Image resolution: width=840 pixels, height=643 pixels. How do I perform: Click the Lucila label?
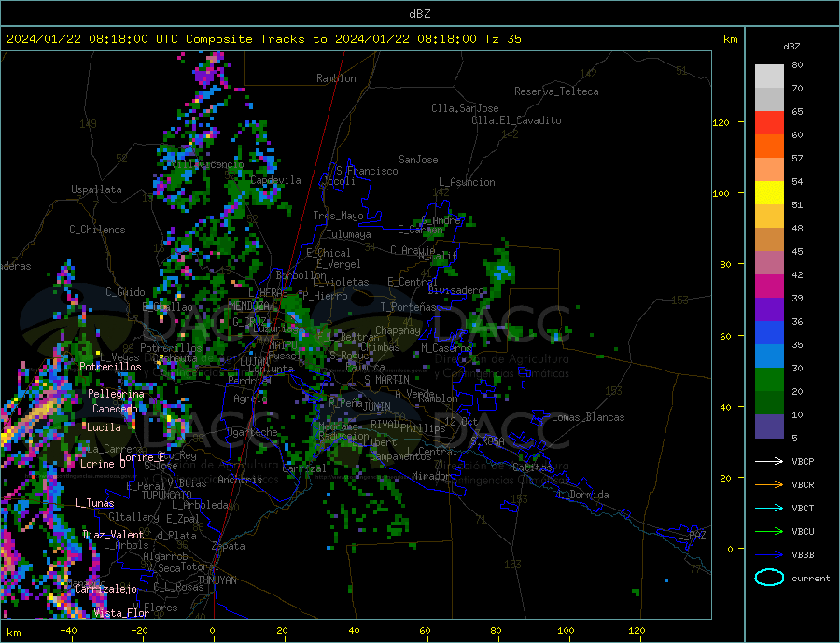point(104,427)
